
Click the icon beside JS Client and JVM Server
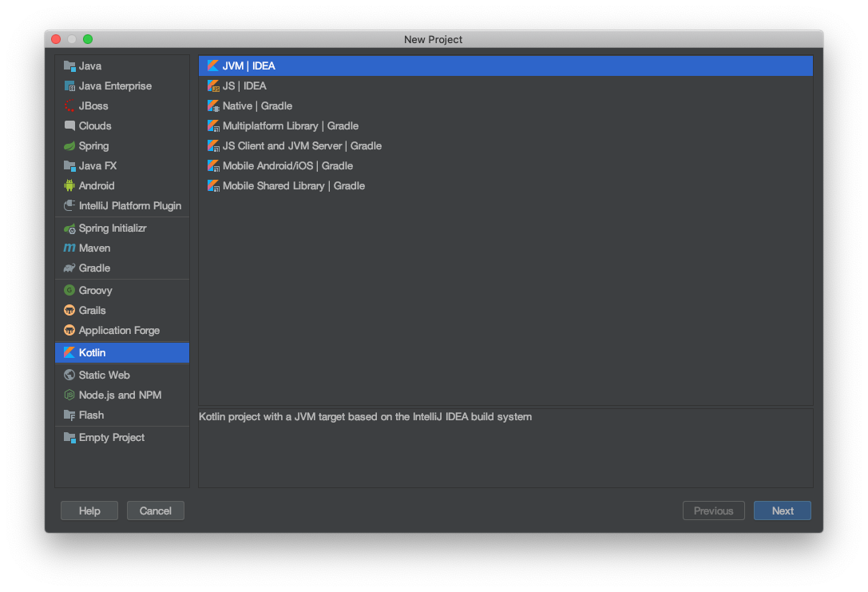[x=213, y=145]
